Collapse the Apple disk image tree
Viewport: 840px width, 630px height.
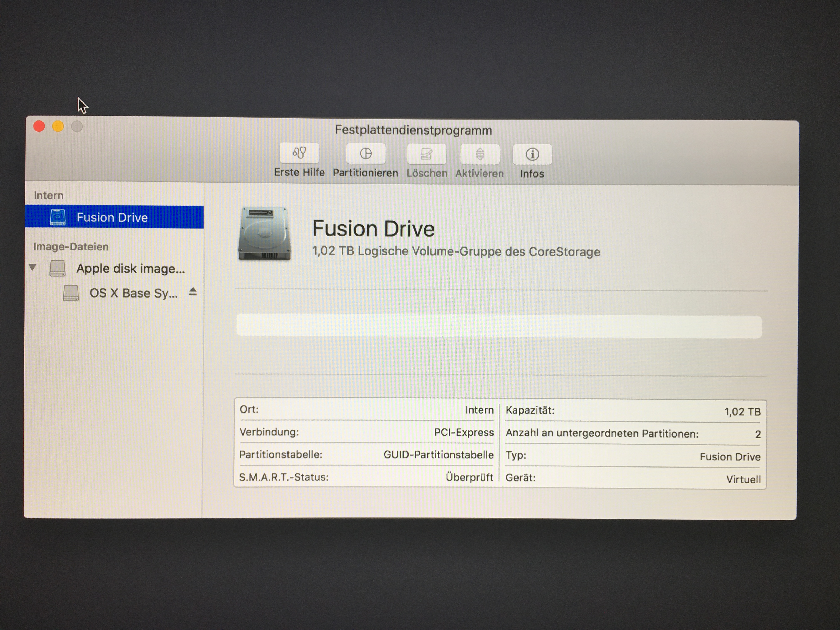coord(33,267)
